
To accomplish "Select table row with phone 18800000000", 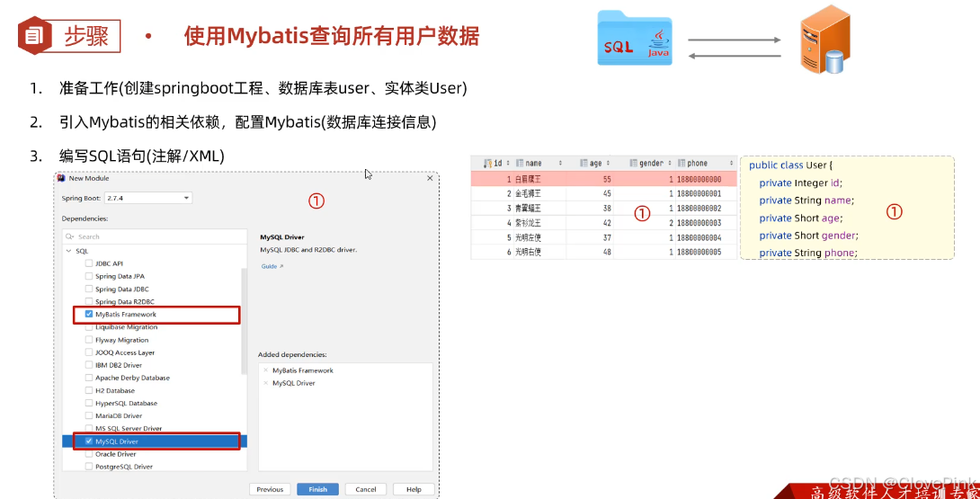I will click(604, 179).
